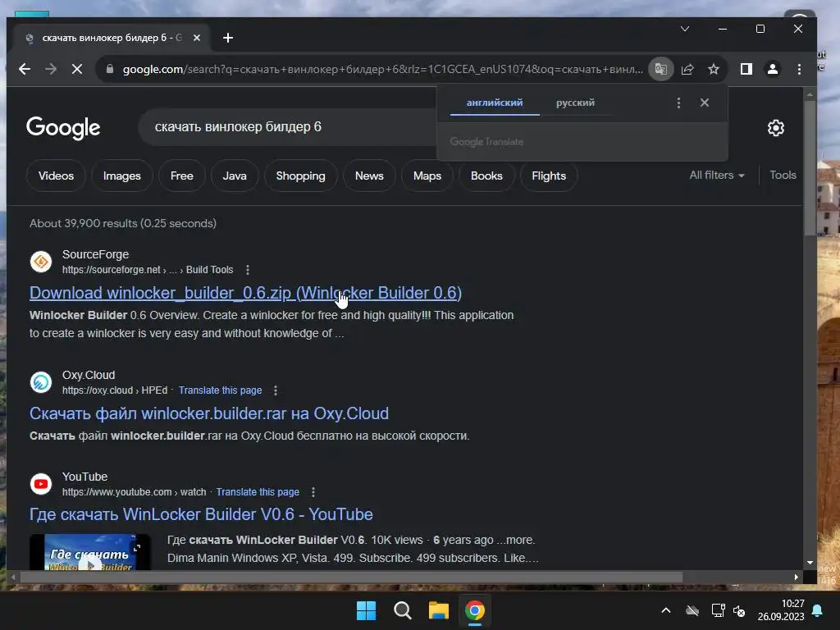Screen dimensions: 840x630
Task: Open translate popup options menu
Action: coord(678,103)
